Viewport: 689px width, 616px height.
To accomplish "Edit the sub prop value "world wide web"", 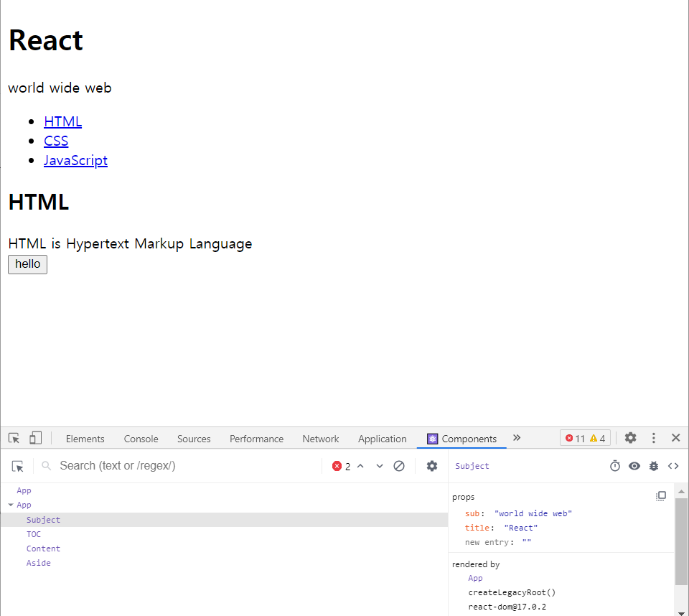I will tap(533, 513).
